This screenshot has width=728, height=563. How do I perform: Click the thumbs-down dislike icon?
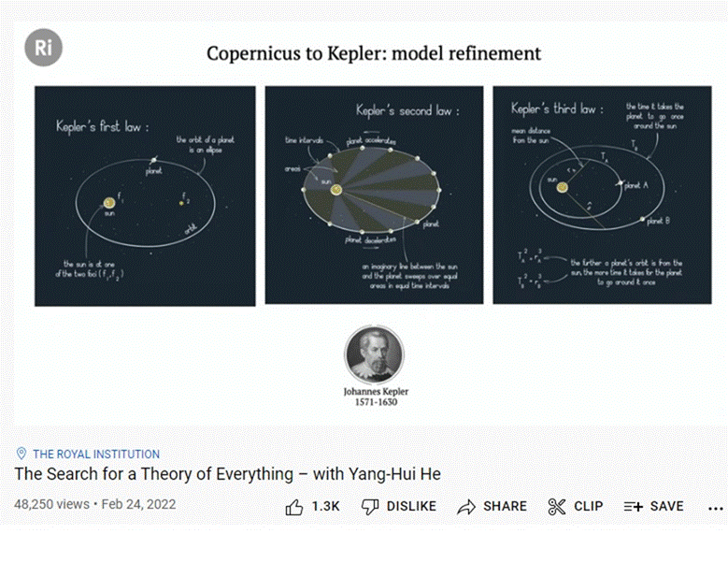[370, 507]
